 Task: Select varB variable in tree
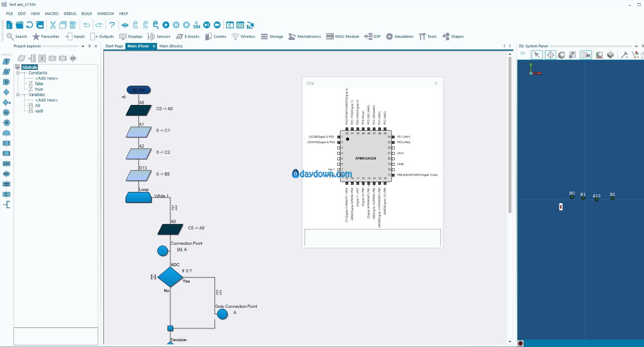(x=39, y=111)
